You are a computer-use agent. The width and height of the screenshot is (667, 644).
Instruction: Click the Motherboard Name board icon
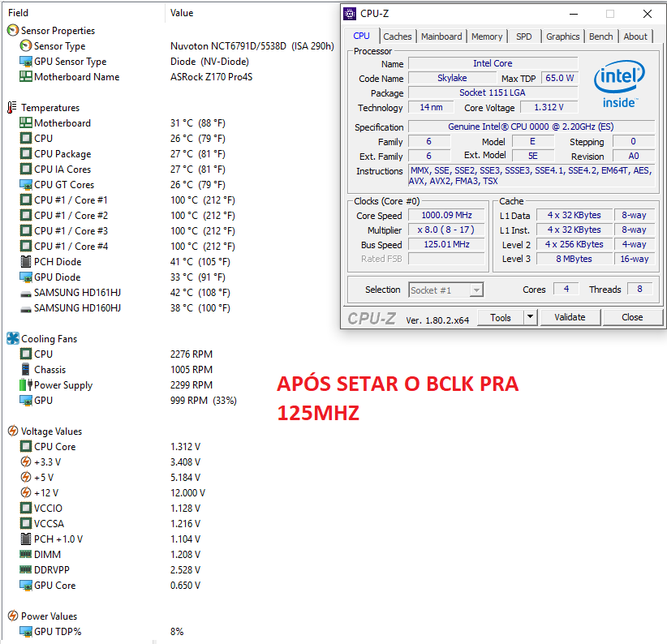click(26, 76)
